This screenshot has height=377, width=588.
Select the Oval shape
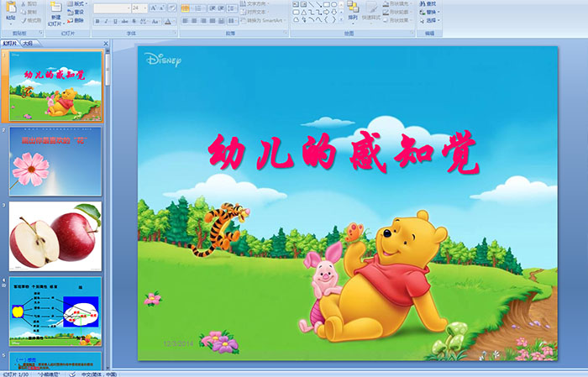point(333,4)
